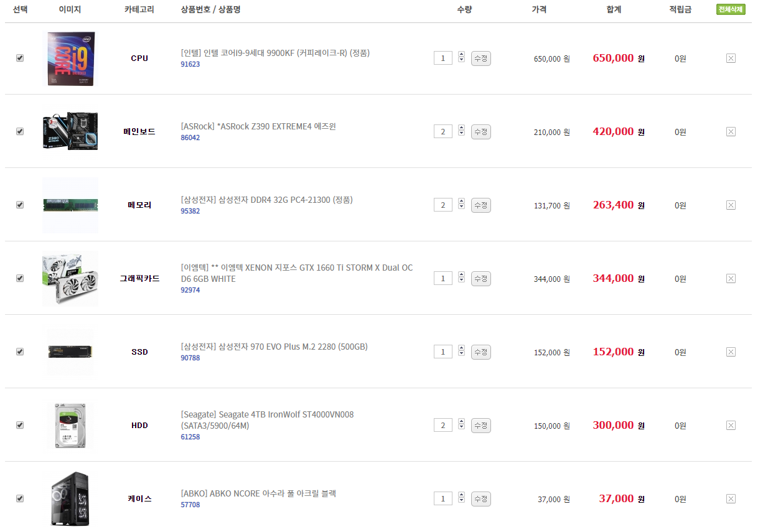Delete the ASRock motherboard row via X icon

(x=731, y=132)
